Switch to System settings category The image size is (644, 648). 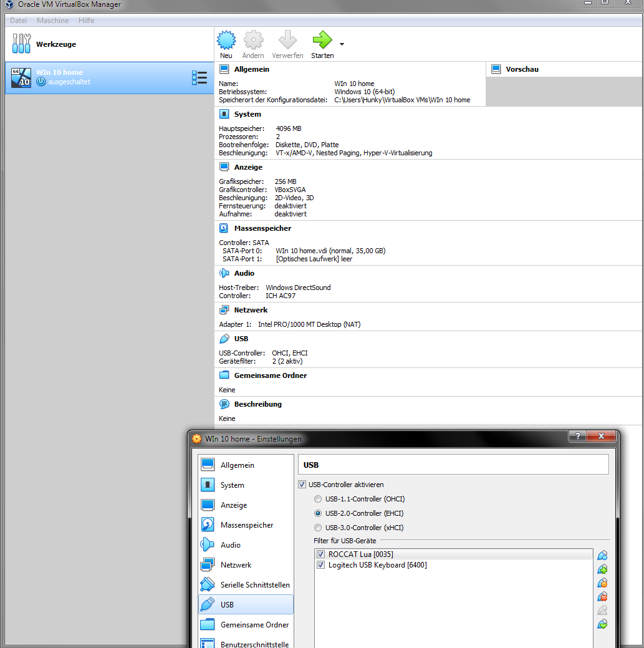(246, 485)
